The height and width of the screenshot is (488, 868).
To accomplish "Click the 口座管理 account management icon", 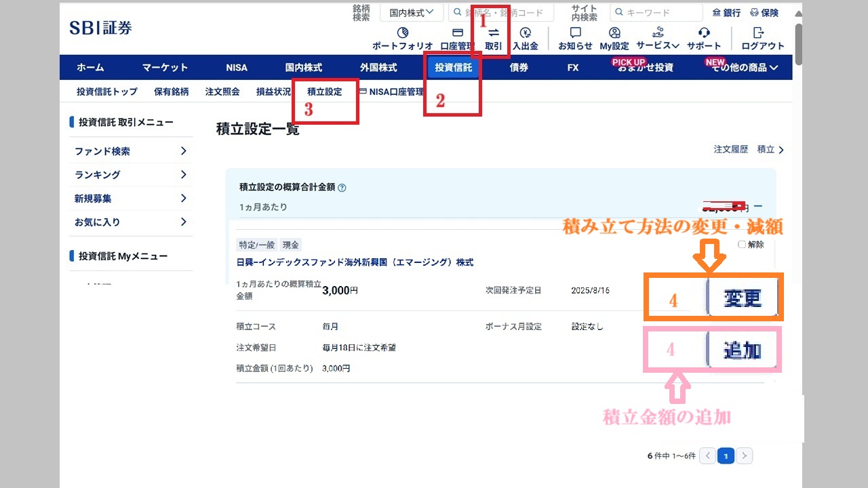I will pos(457,34).
